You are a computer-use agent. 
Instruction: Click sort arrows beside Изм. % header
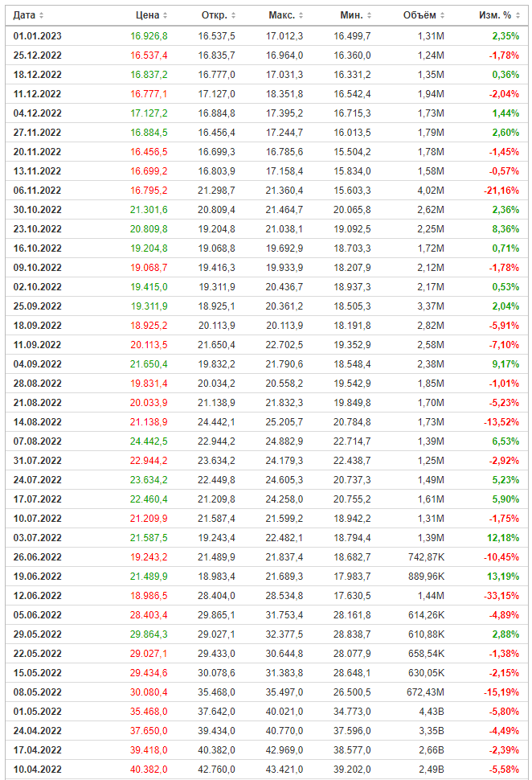pyautogui.click(x=518, y=15)
